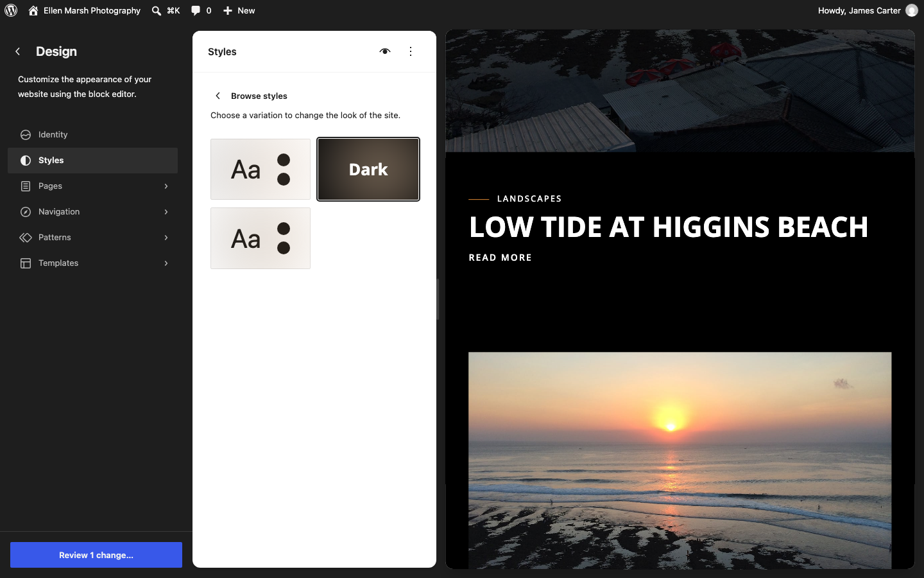Select the Dark style variation
Viewport: 924px width, 578px height.
[x=368, y=170]
